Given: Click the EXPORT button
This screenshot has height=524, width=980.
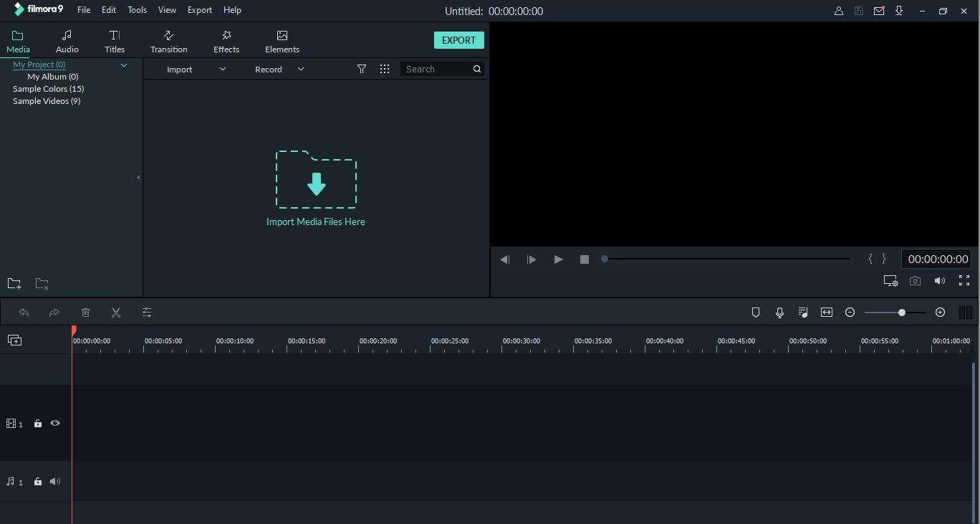Looking at the screenshot, I should [458, 40].
